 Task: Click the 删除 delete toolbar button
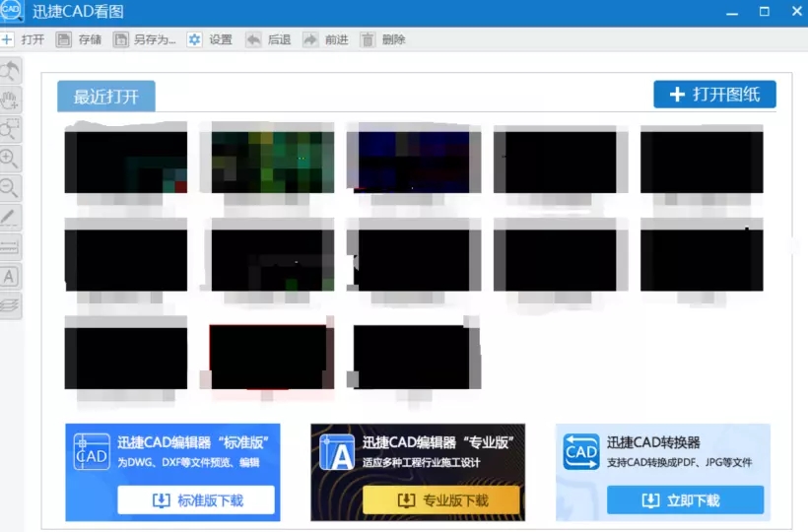tap(382, 39)
